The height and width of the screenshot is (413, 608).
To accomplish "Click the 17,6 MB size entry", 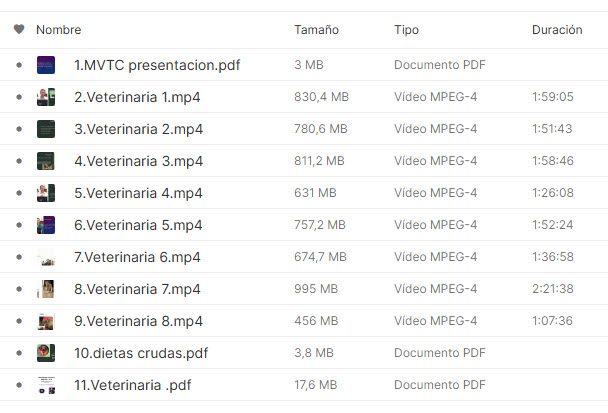I will coord(316,385).
